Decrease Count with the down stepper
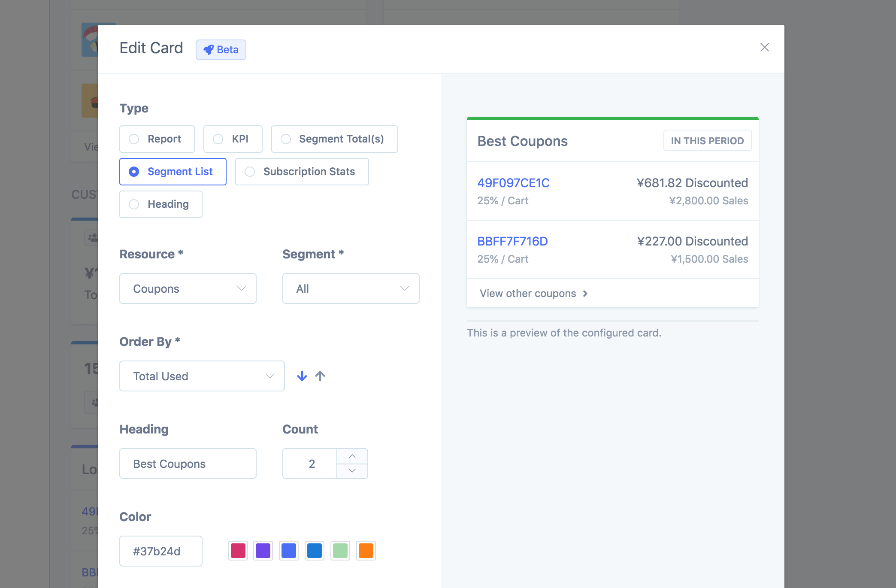The height and width of the screenshot is (588, 896). [x=352, y=471]
